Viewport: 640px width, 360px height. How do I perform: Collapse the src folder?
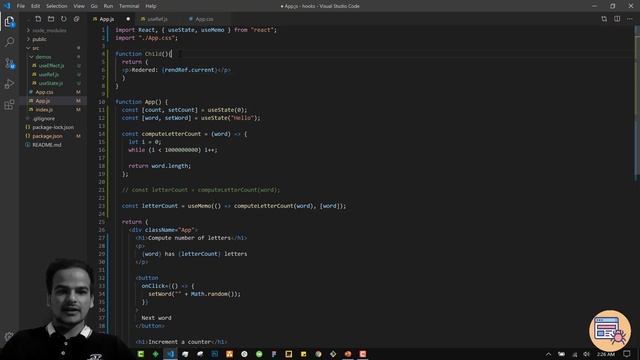point(36,48)
